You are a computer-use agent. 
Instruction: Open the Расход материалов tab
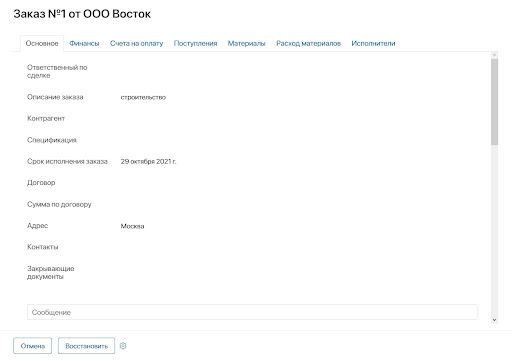[x=308, y=43]
